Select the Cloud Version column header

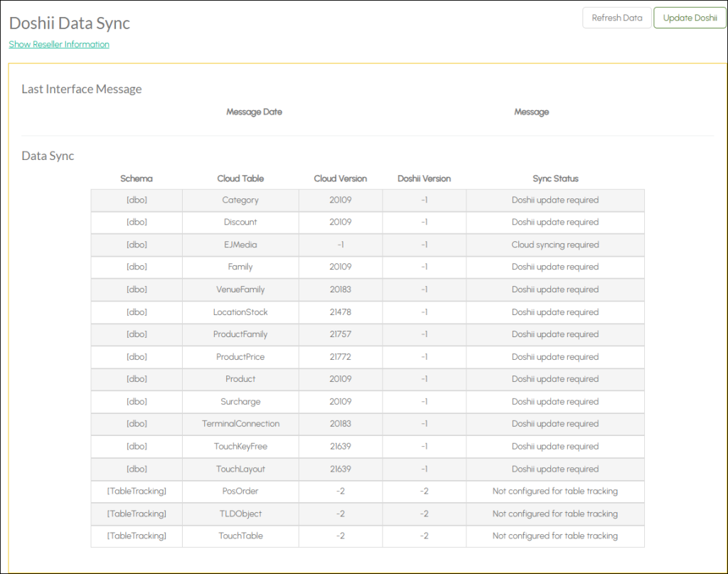click(x=341, y=179)
